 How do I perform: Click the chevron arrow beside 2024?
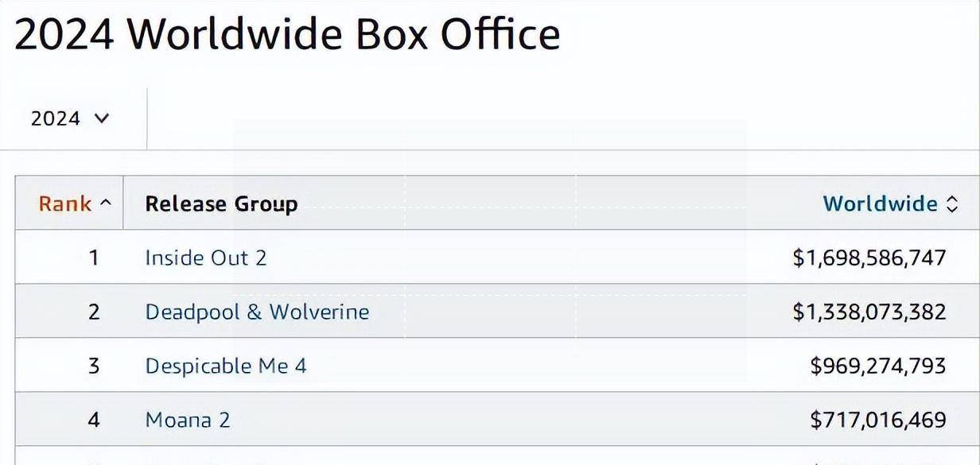click(101, 118)
